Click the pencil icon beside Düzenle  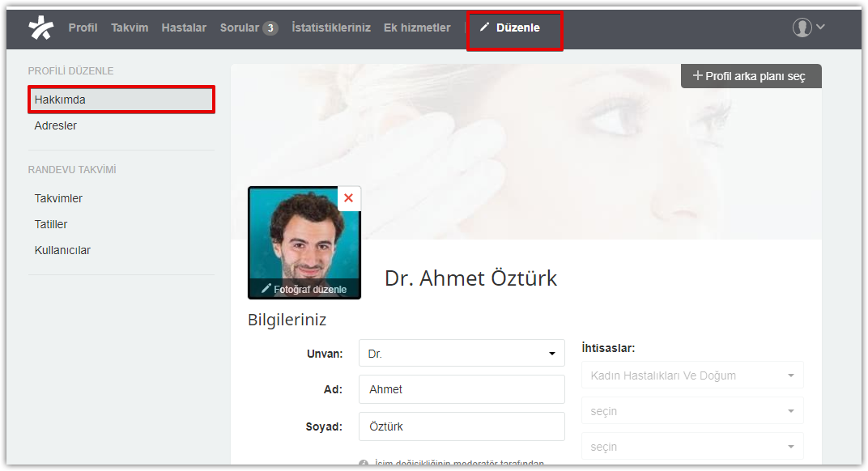pyautogui.click(x=484, y=28)
